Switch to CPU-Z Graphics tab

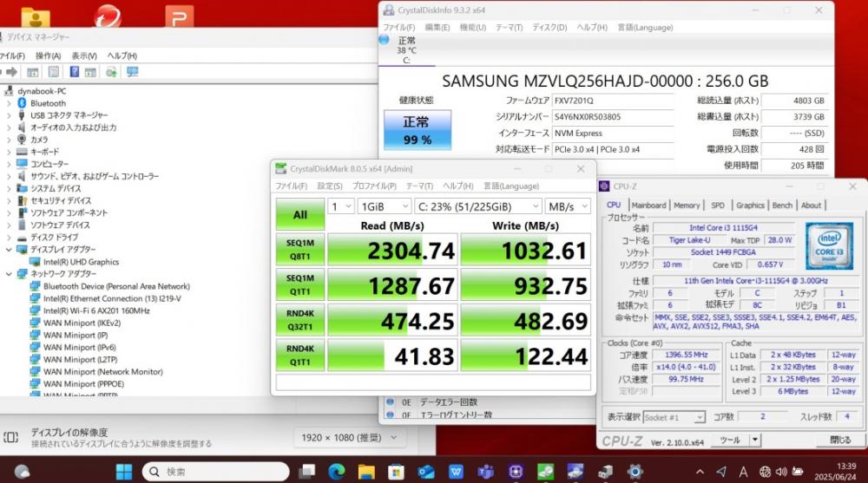click(750, 206)
